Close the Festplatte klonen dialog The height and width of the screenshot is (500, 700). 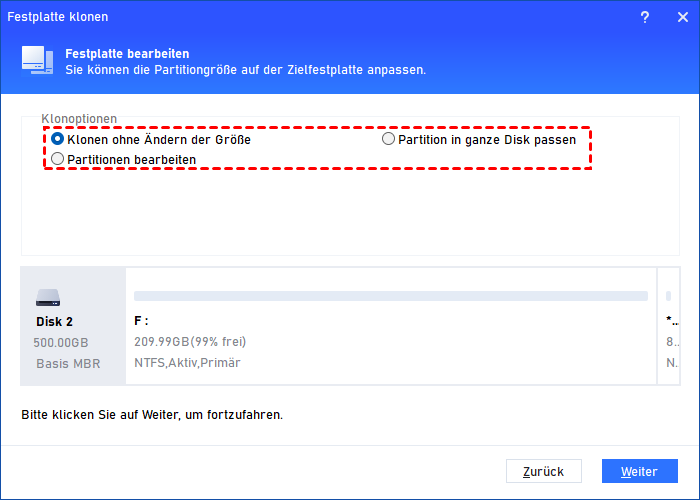click(x=683, y=17)
